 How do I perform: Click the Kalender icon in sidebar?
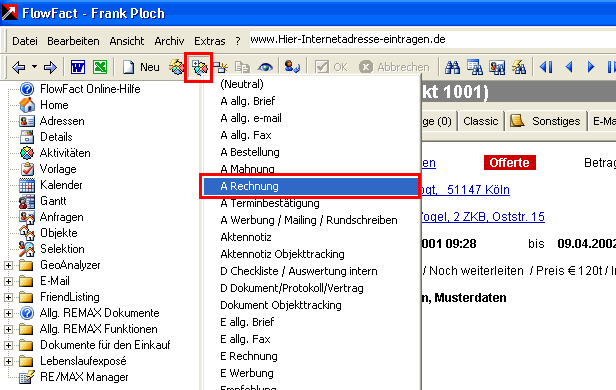coord(27,185)
